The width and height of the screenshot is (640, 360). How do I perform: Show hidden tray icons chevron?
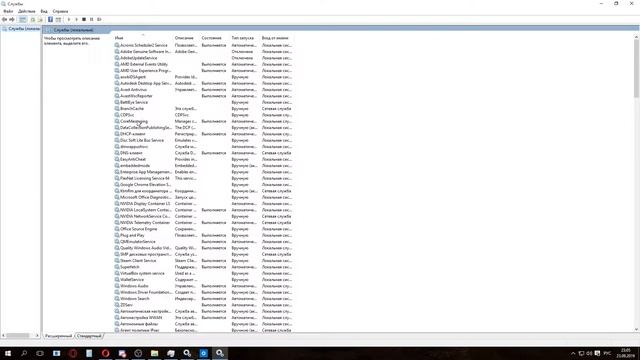click(573, 353)
